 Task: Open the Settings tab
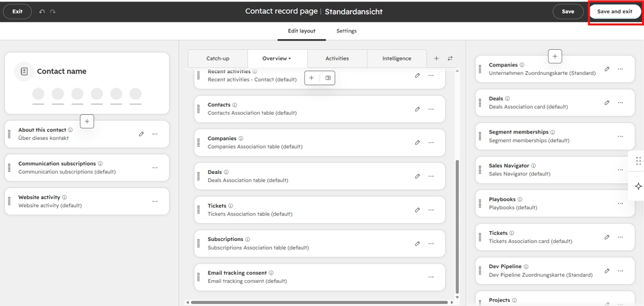[346, 31]
